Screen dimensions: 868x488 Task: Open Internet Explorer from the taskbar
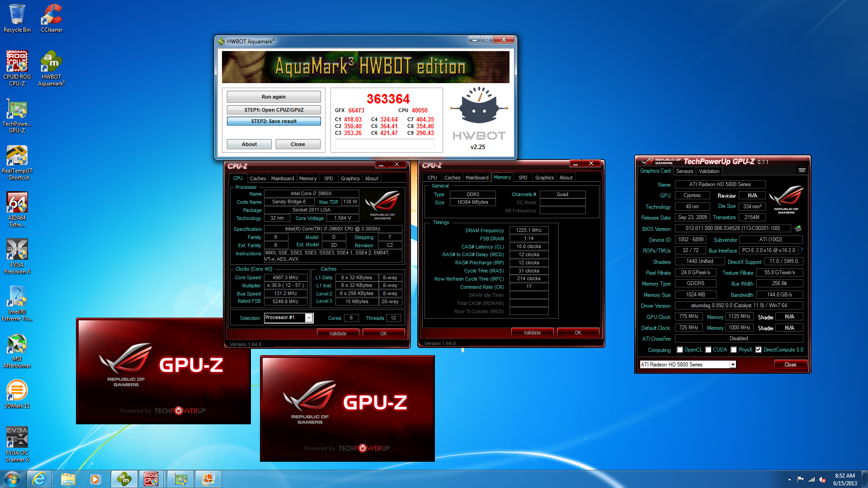(x=39, y=479)
